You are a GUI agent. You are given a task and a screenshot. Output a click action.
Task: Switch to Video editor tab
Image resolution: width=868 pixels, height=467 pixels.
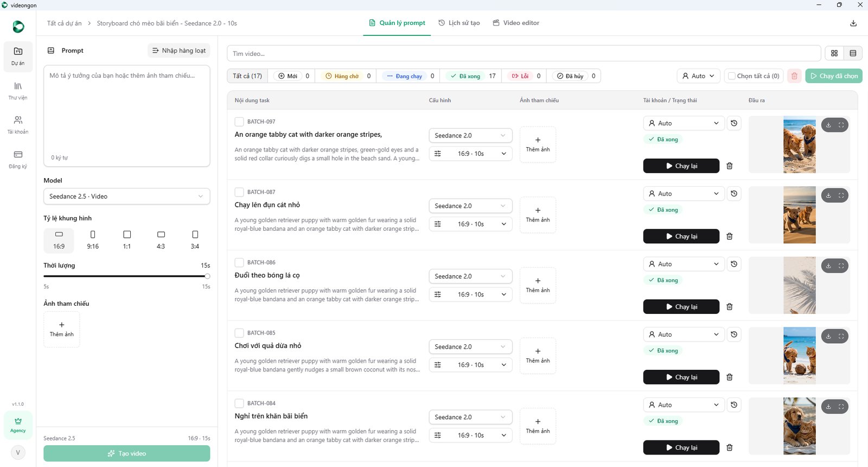[516, 23]
